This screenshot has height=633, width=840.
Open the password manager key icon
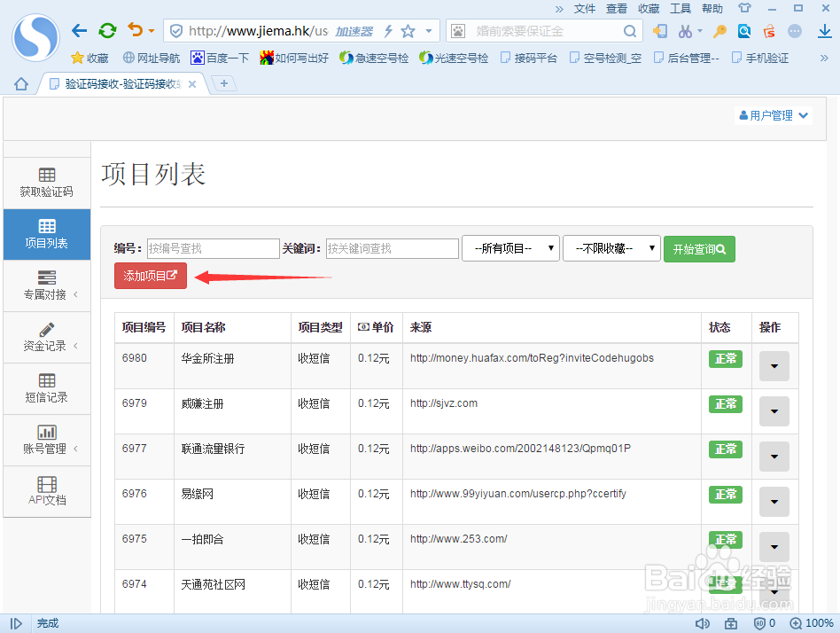tap(718, 31)
